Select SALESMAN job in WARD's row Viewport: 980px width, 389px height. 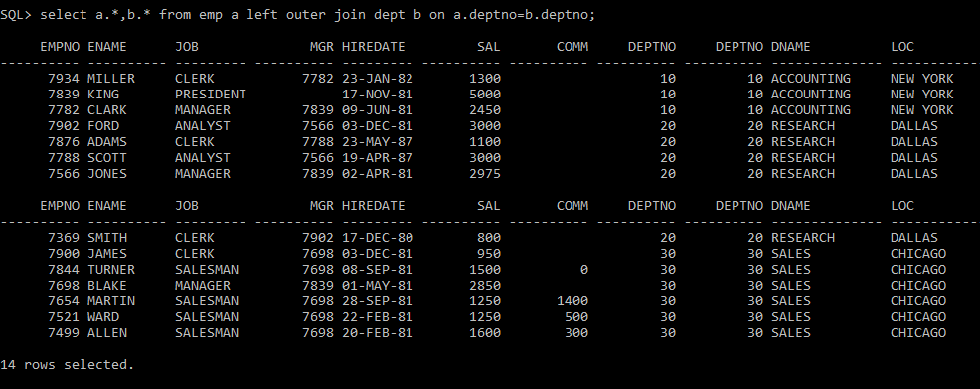tap(207, 317)
